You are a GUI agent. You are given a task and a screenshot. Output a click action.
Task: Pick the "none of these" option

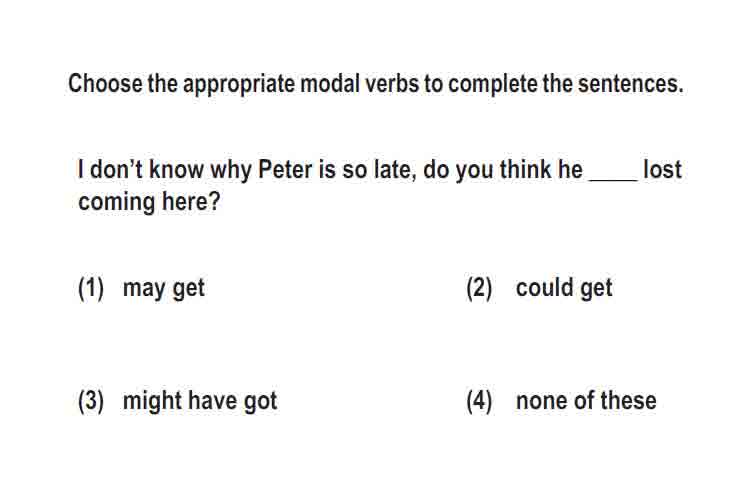(x=586, y=400)
